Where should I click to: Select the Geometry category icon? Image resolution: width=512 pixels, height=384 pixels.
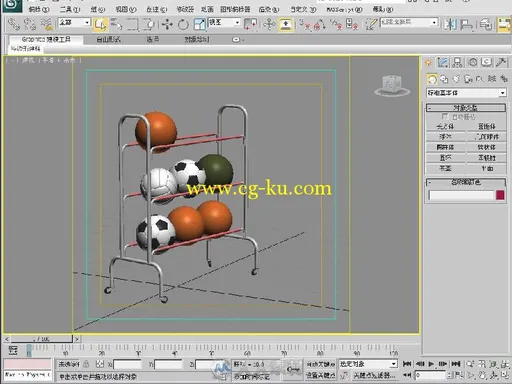click(432, 79)
